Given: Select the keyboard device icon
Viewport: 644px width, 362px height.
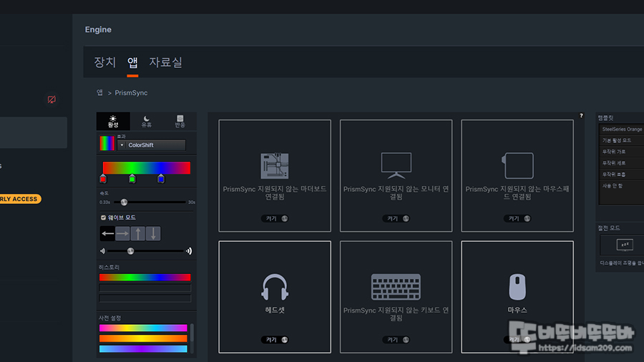Looking at the screenshot, I should 396,287.
